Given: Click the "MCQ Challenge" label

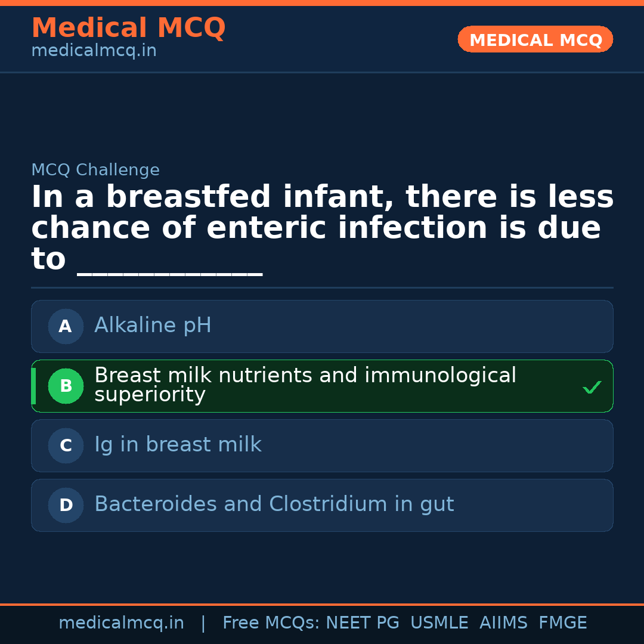Looking at the screenshot, I should (95, 170).
